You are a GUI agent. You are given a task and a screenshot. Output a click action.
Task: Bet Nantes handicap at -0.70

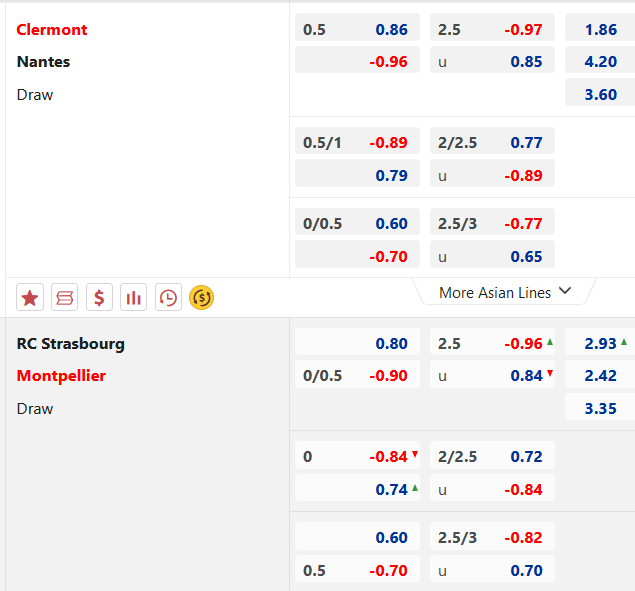[x=357, y=254]
